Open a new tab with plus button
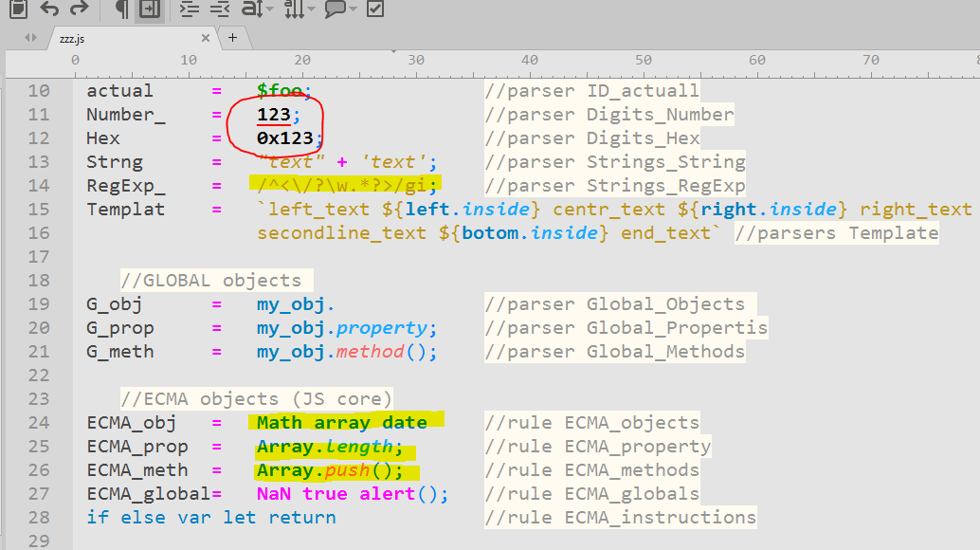This screenshot has width=980, height=550. (x=233, y=37)
